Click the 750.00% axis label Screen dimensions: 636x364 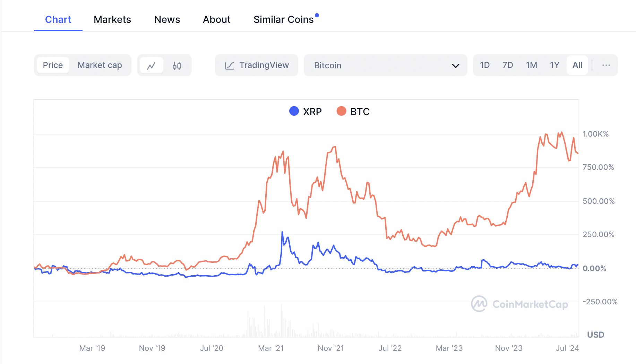tap(598, 167)
